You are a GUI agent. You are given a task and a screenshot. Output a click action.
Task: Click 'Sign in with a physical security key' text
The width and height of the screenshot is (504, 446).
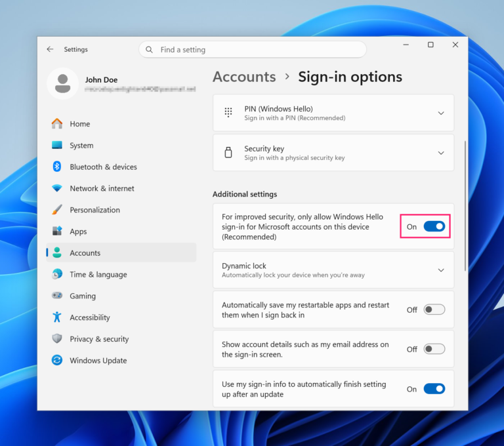click(295, 158)
